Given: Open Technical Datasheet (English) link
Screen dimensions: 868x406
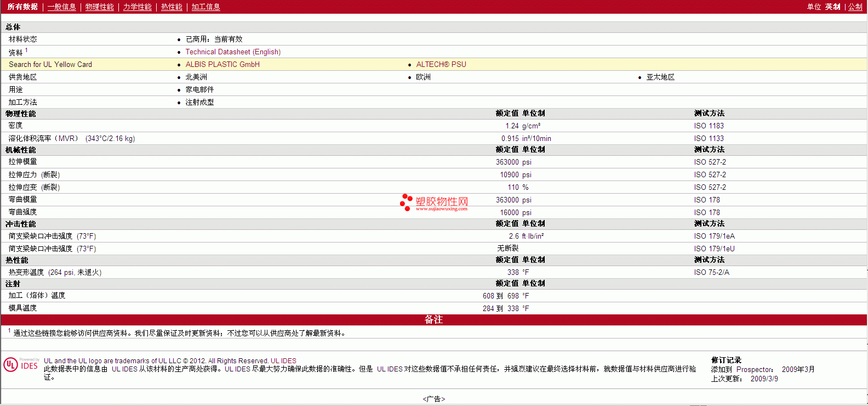Looking at the screenshot, I should coord(233,52).
